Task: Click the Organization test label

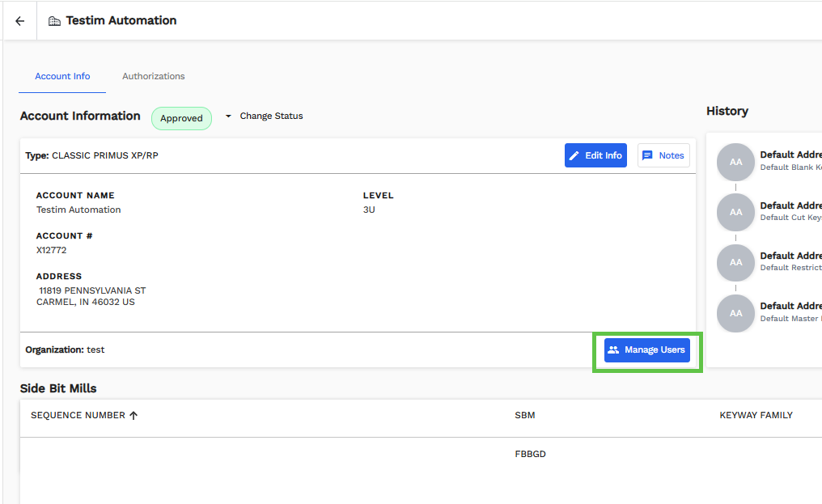Action: (65, 350)
